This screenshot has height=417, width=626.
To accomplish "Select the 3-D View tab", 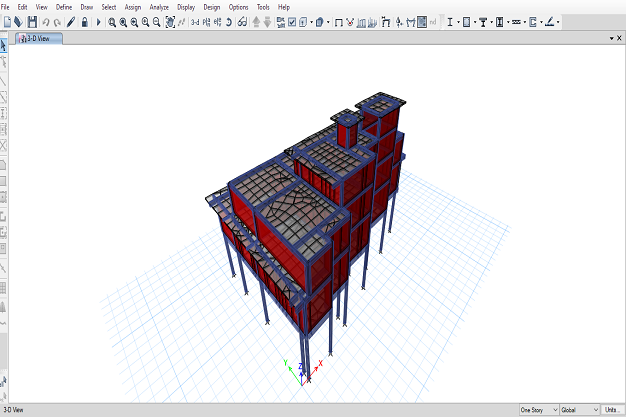I will pos(39,38).
